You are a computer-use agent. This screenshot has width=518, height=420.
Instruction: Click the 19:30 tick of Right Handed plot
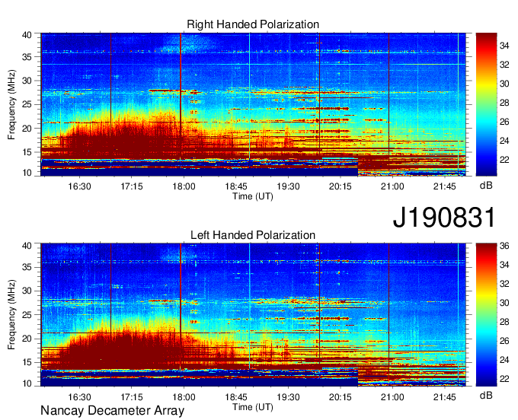click(x=288, y=186)
